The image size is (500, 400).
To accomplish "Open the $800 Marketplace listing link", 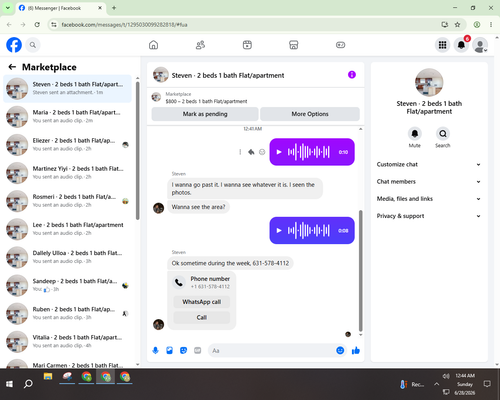I will (206, 101).
